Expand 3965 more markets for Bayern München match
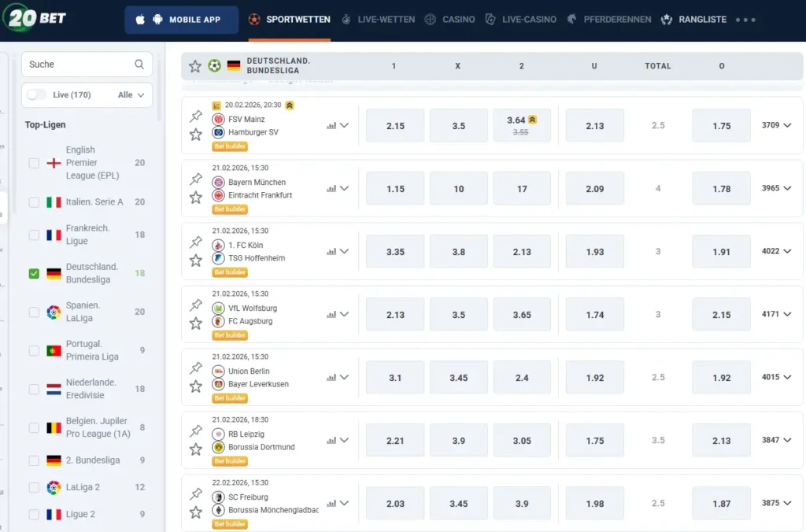This screenshot has width=806, height=532. (x=776, y=188)
